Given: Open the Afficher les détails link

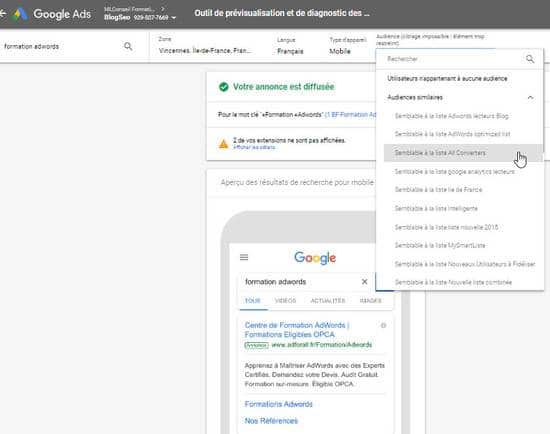Looking at the screenshot, I should click(x=254, y=147).
